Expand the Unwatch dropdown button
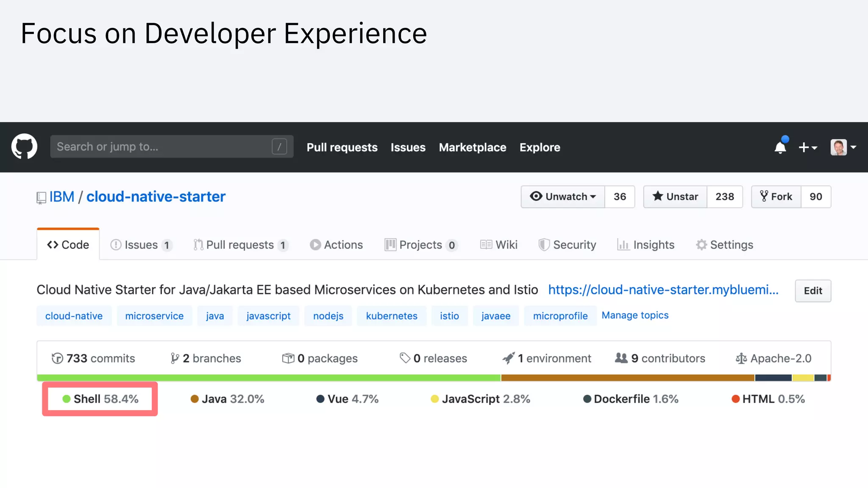This screenshot has width=868, height=488. (x=563, y=197)
